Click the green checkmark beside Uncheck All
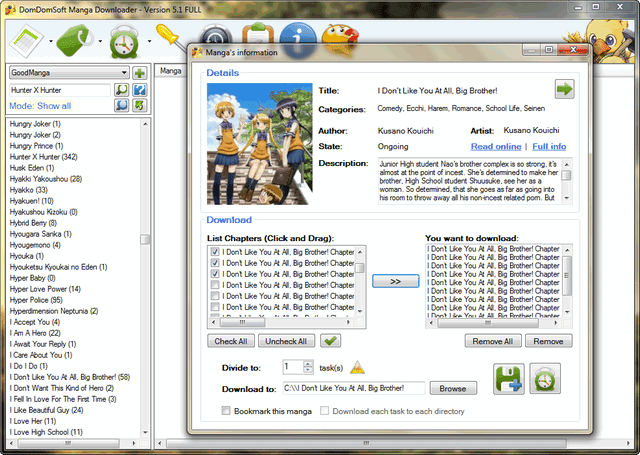The image size is (640, 455). (x=331, y=341)
